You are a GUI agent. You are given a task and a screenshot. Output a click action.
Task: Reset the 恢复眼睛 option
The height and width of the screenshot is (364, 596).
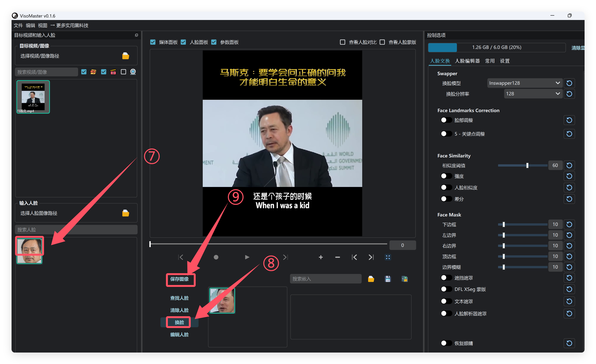click(569, 343)
